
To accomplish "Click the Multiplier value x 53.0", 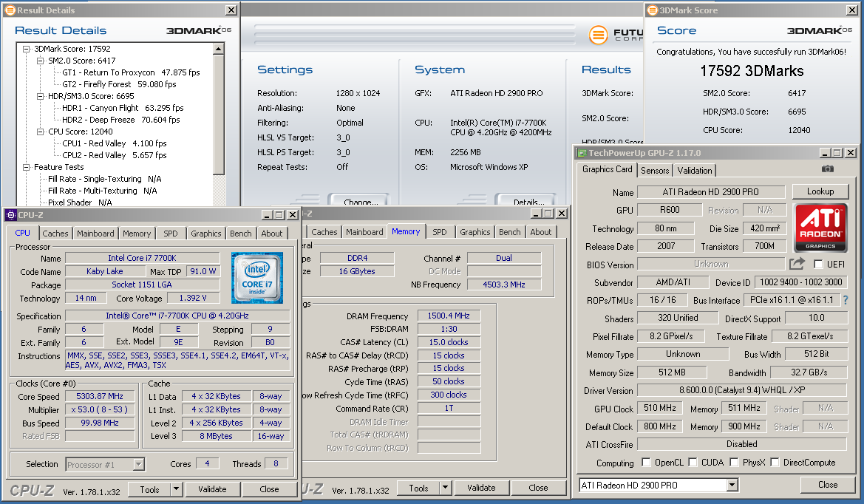I will [100, 409].
